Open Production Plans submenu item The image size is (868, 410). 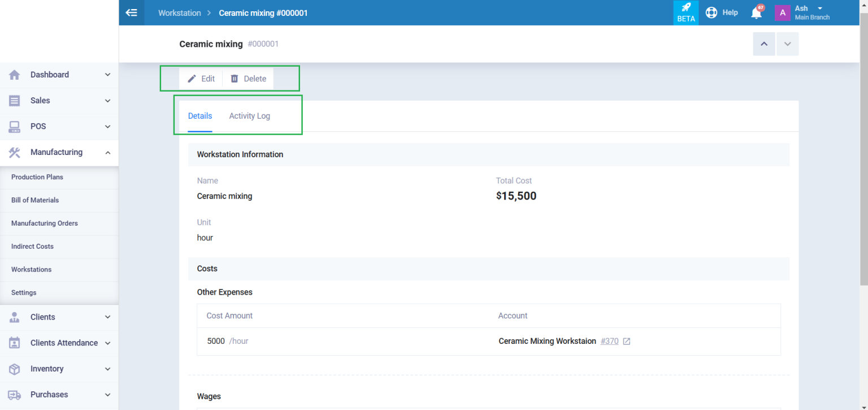coord(59,177)
